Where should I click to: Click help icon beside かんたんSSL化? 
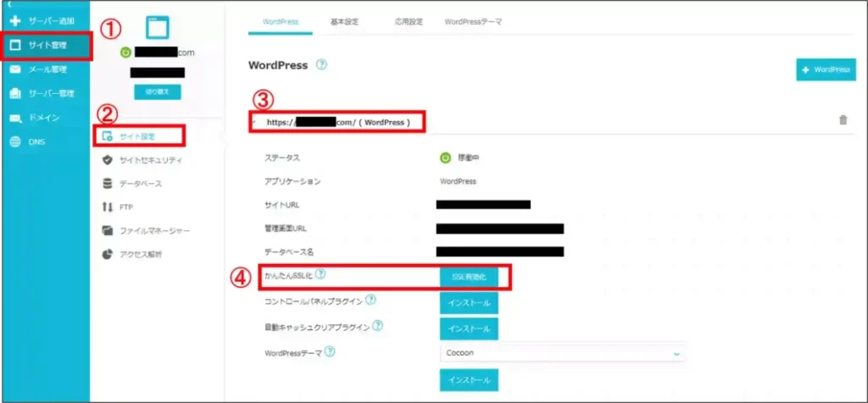click(x=320, y=274)
